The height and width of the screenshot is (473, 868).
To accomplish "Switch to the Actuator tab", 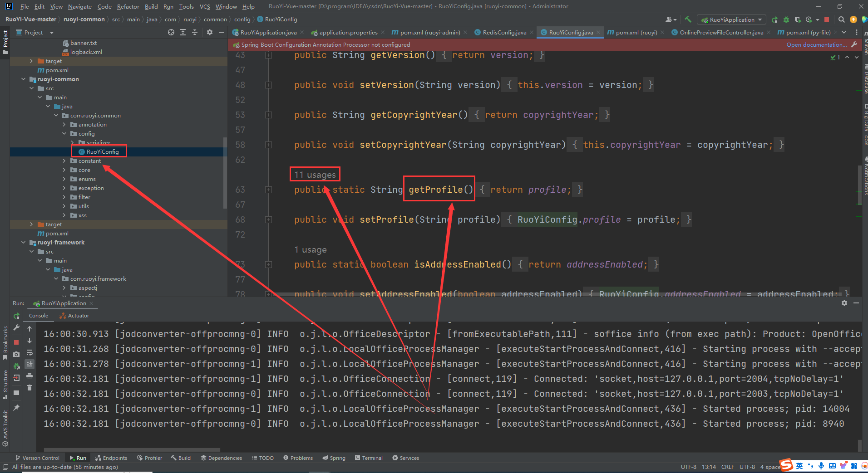I will pyautogui.click(x=74, y=316).
